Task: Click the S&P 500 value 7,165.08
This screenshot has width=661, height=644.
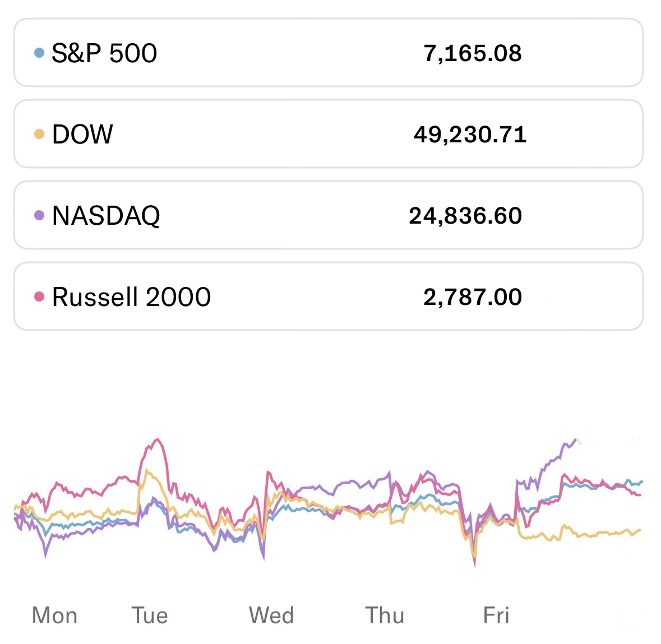Action: [x=473, y=53]
